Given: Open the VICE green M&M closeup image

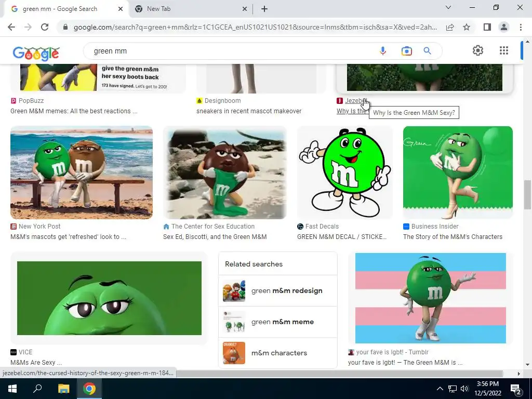Looking at the screenshot, I should (109, 298).
